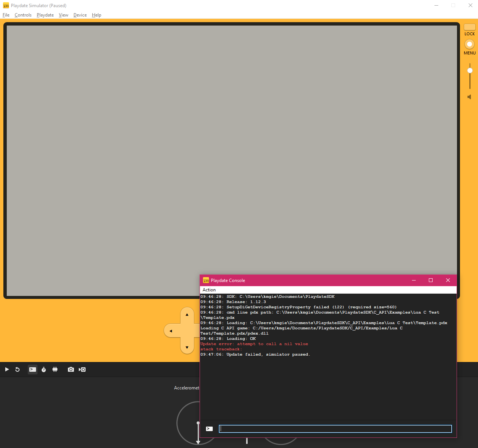Adjust the volume slider handle
Viewport: 478px width, 448px height.
pyautogui.click(x=470, y=71)
